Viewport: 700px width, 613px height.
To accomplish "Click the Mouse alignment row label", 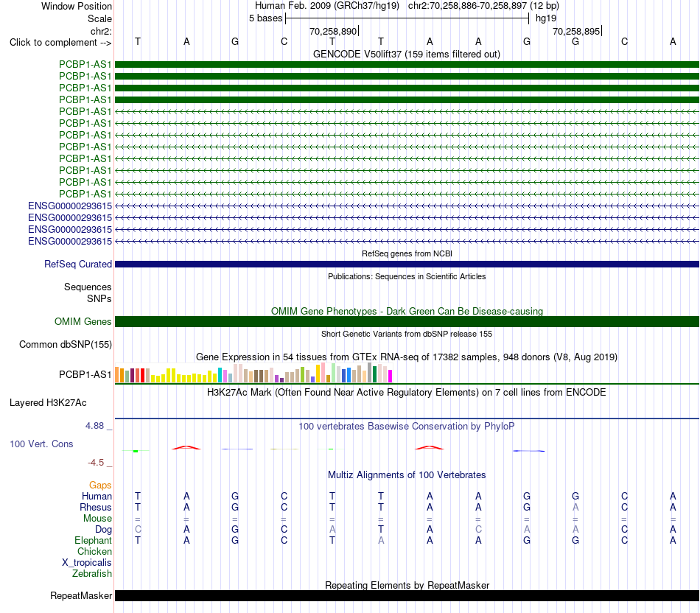I will click(97, 519).
